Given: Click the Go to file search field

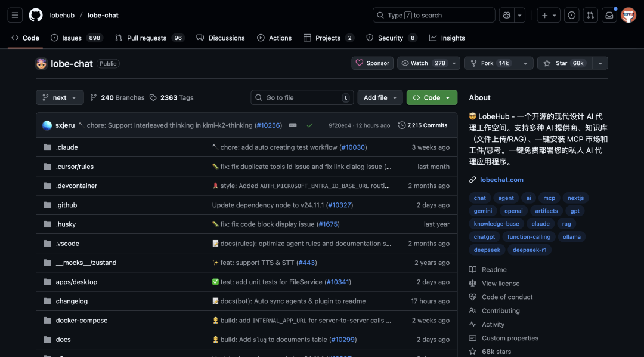Looking at the screenshot, I should point(301,97).
